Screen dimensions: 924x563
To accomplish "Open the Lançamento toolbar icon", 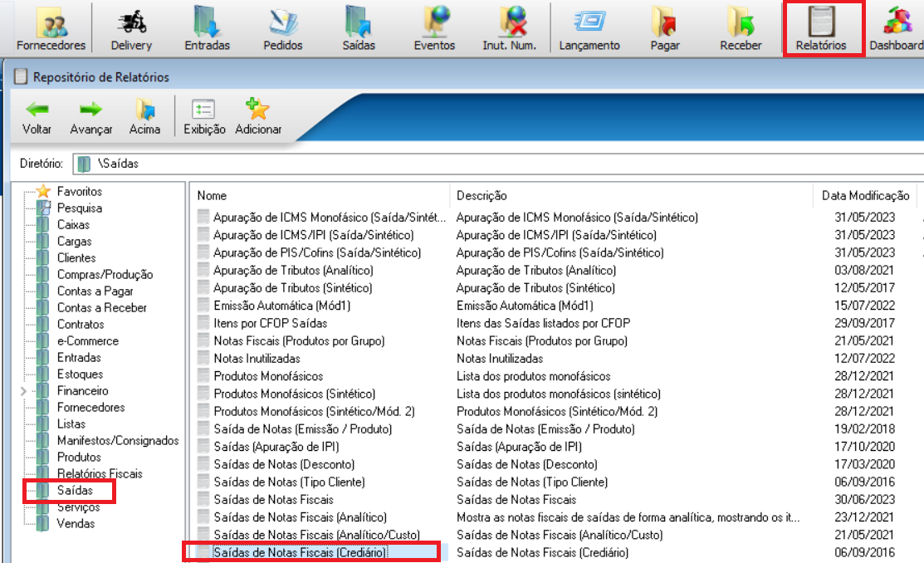I will [589, 28].
